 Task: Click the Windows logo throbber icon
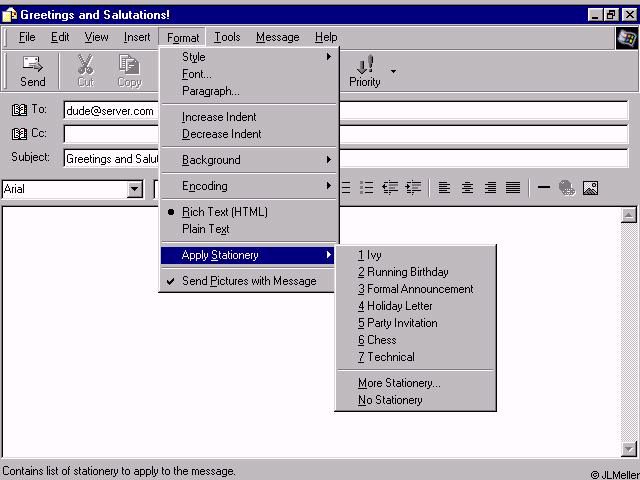pyautogui.click(x=627, y=38)
